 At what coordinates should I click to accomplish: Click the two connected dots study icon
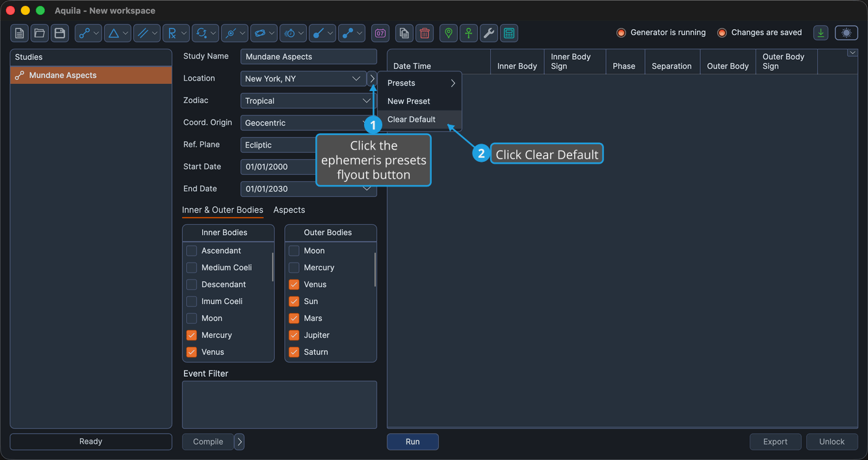(348, 33)
